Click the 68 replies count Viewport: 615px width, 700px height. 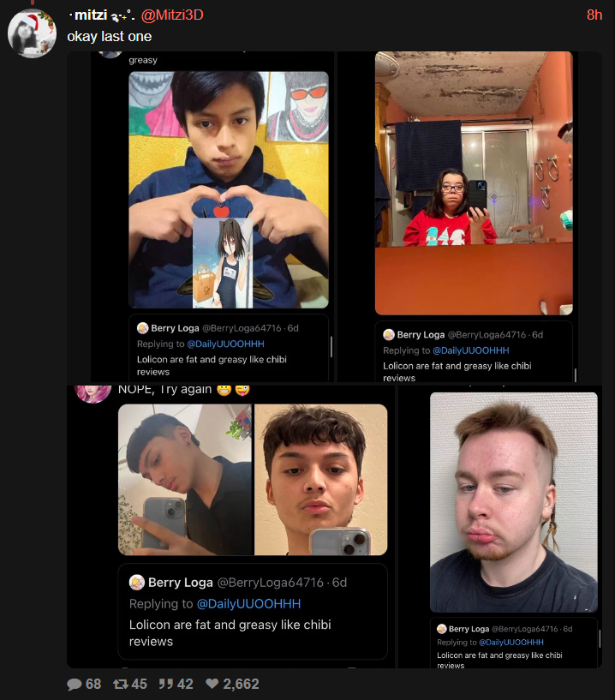tap(93, 684)
